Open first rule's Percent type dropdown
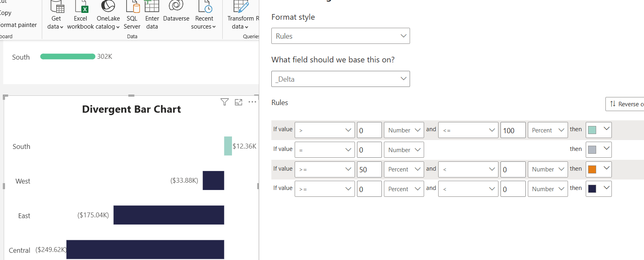644x260 pixels. click(548, 130)
